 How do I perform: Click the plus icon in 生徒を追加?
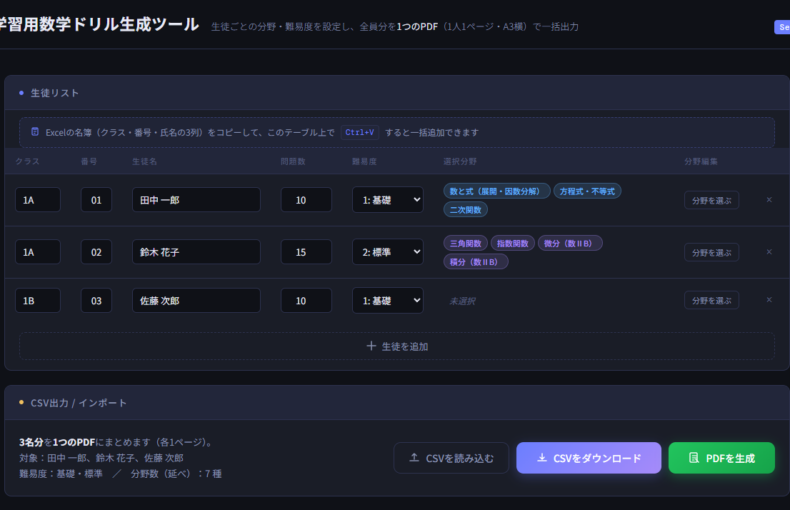[x=371, y=346]
